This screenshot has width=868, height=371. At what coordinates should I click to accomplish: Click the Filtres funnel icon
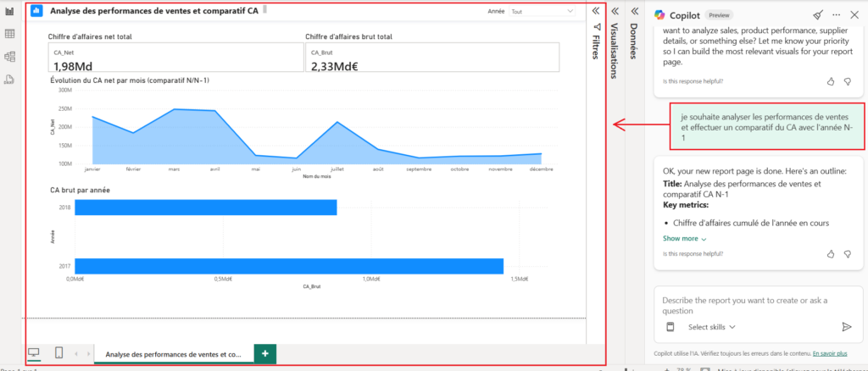tap(596, 26)
